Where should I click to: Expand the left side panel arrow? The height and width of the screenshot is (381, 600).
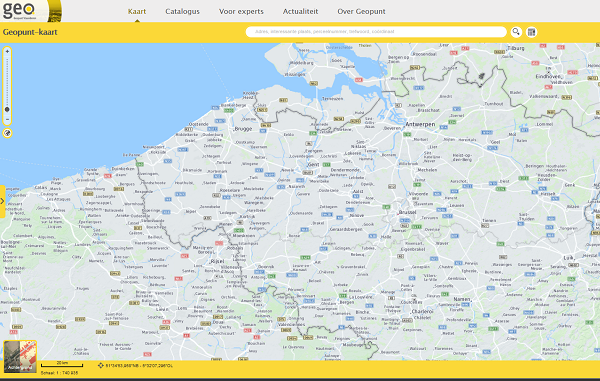(2, 201)
